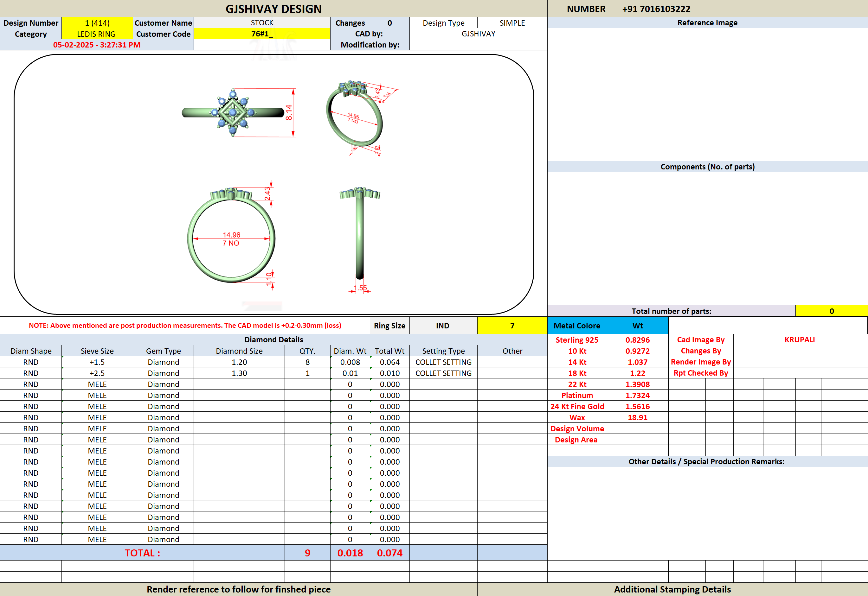The width and height of the screenshot is (868, 596).
Task: Click the top view ring render
Action: click(233, 113)
